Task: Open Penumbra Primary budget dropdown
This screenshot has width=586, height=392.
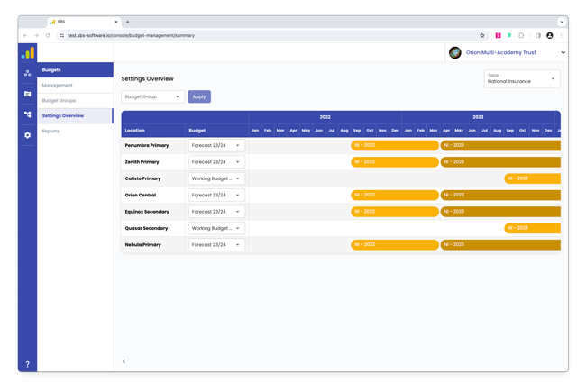Action: tap(215, 146)
